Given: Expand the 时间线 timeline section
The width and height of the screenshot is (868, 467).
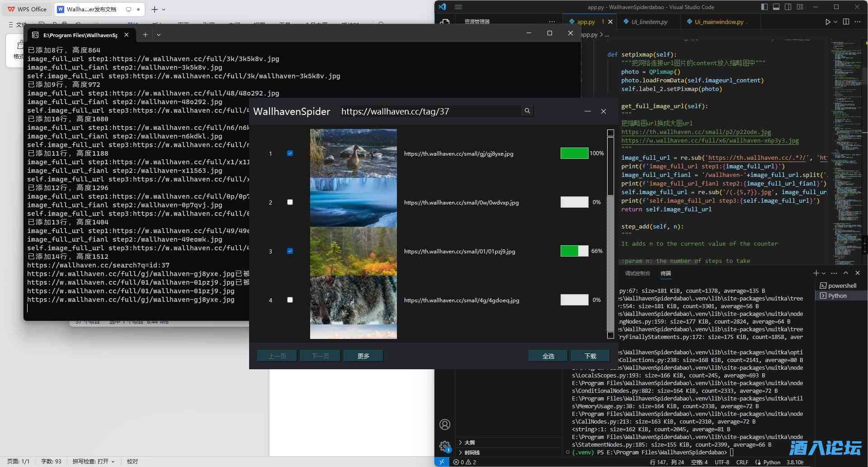Looking at the screenshot, I should pyautogui.click(x=472, y=453).
